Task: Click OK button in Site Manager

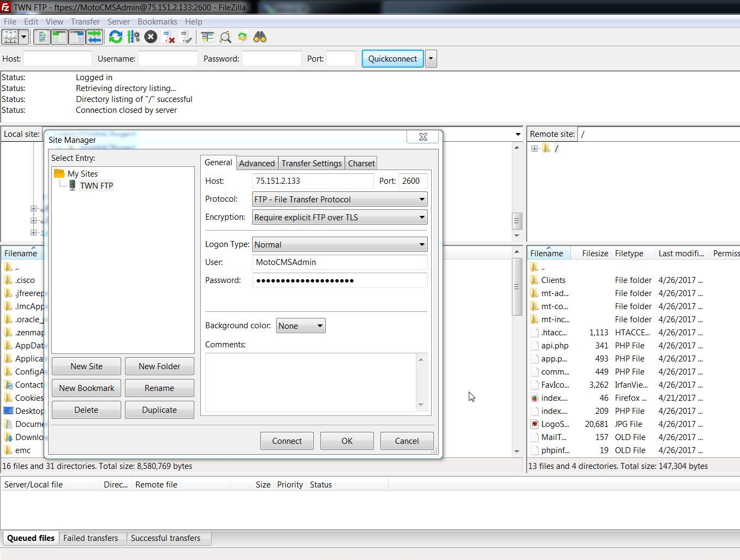Action: pos(347,441)
